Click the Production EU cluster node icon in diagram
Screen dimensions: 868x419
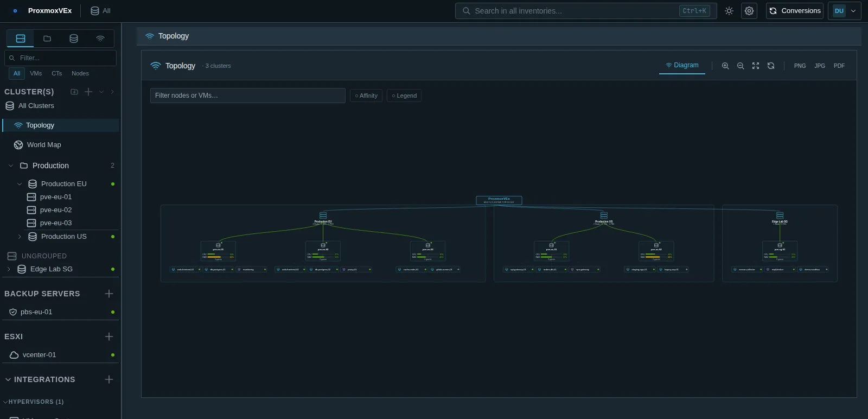tap(323, 215)
